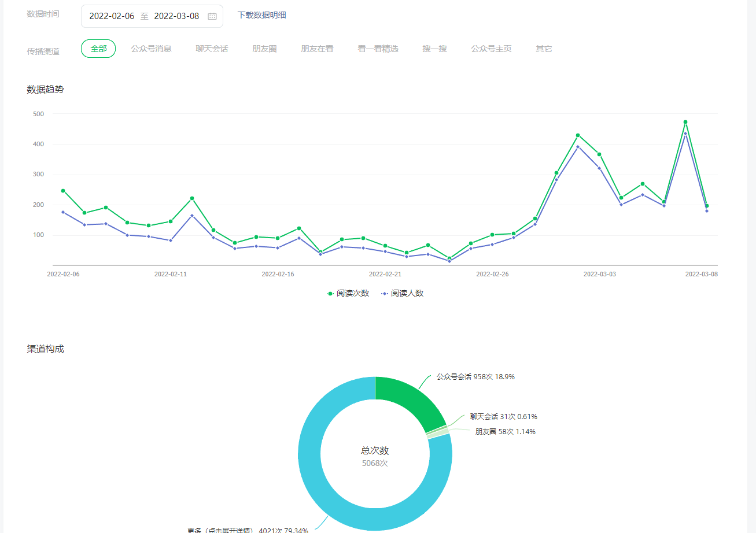The image size is (756, 533).
Task: Open the start date 2022-02-06 field
Action: pos(112,16)
